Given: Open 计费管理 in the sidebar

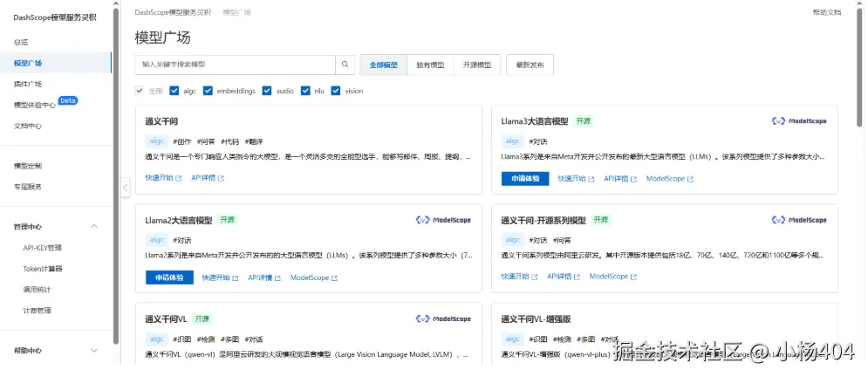Looking at the screenshot, I should point(38,311).
